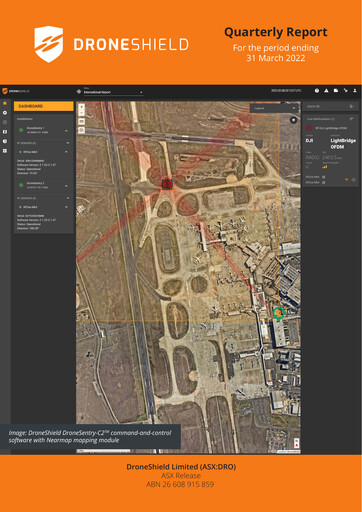Image resolution: width=362 pixels, height=512 pixels.
Task: Click the large DroneShield logo in the orange header
Action: [111, 44]
